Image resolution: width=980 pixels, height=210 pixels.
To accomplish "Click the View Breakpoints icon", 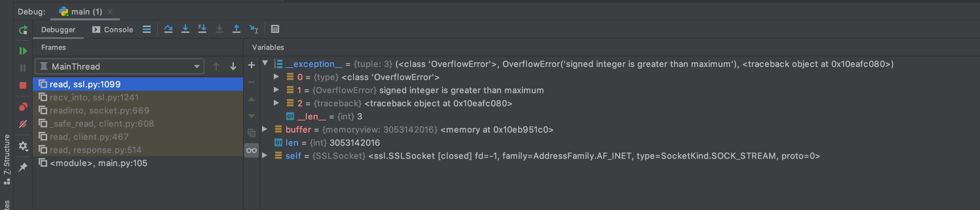I will click(x=23, y=107).
